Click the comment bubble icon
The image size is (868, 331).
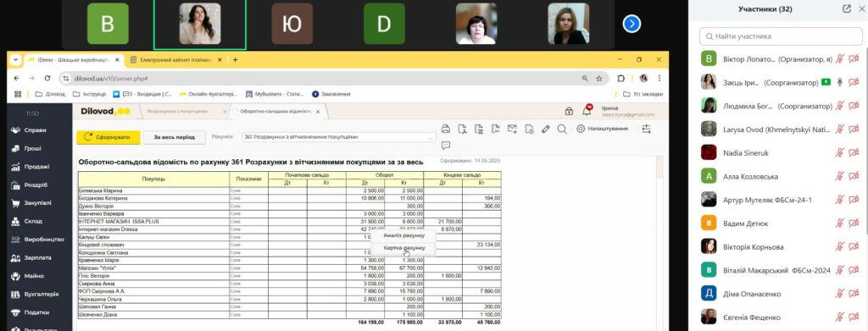click(446, 146)
